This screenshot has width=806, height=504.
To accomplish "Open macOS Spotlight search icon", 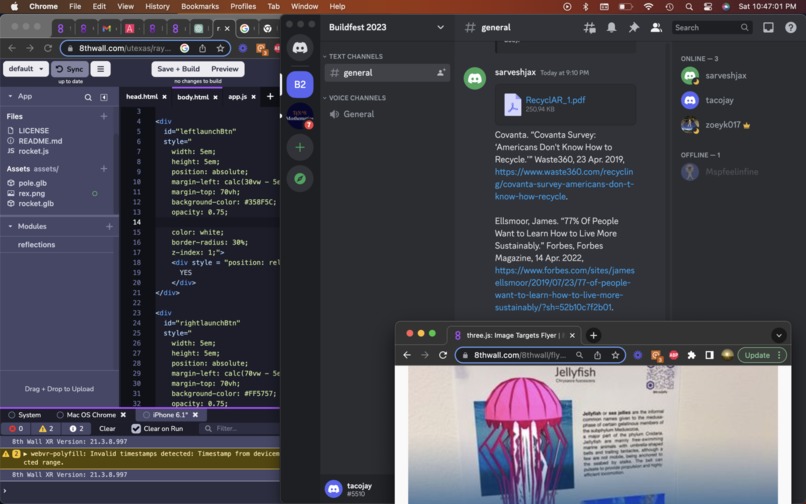I will click(x=689, y=7).
